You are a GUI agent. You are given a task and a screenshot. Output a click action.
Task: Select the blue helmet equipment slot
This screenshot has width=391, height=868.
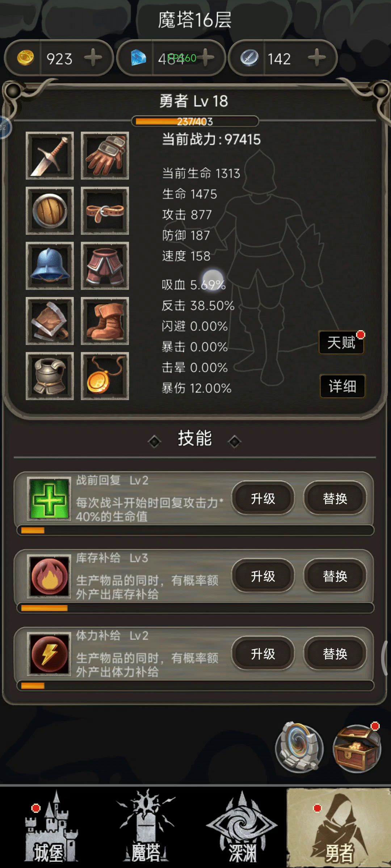pyautogui.click(x=50, y=266)
